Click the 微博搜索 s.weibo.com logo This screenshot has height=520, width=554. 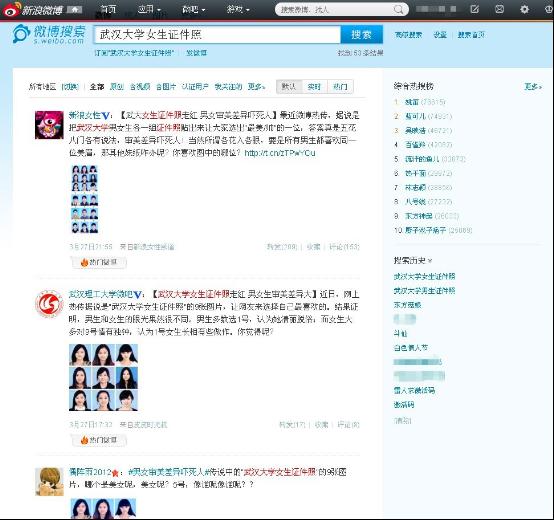49,34
